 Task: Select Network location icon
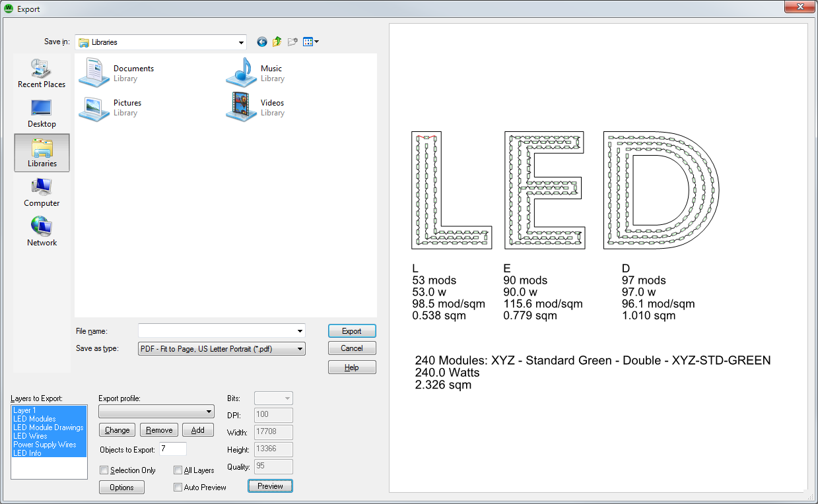(42, 232)
